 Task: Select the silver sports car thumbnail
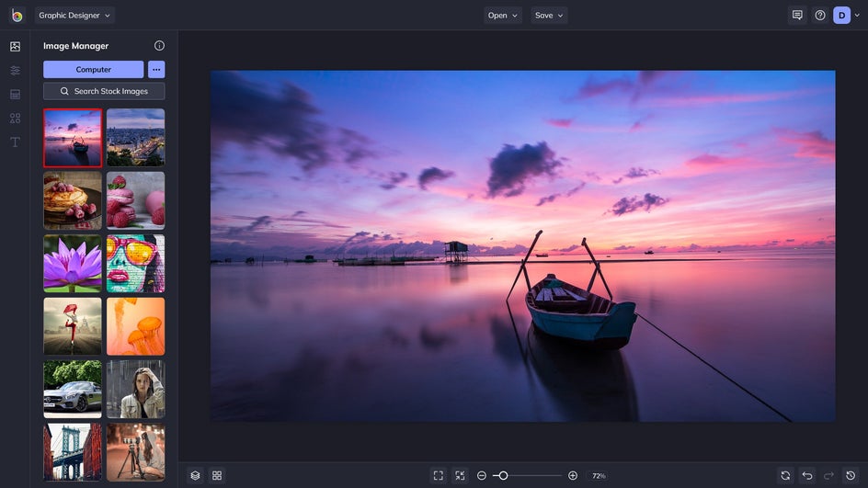[73, 390]
